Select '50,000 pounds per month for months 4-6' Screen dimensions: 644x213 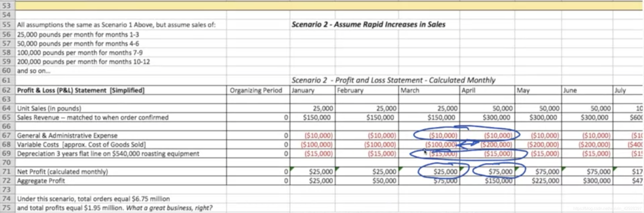[78, 43]
